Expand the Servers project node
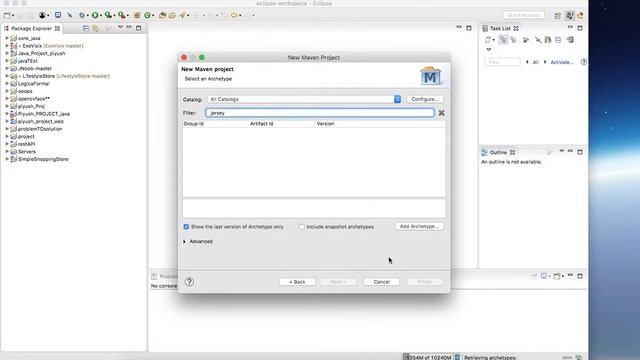The height and width of the screenshot is (360, 640). 7,151
